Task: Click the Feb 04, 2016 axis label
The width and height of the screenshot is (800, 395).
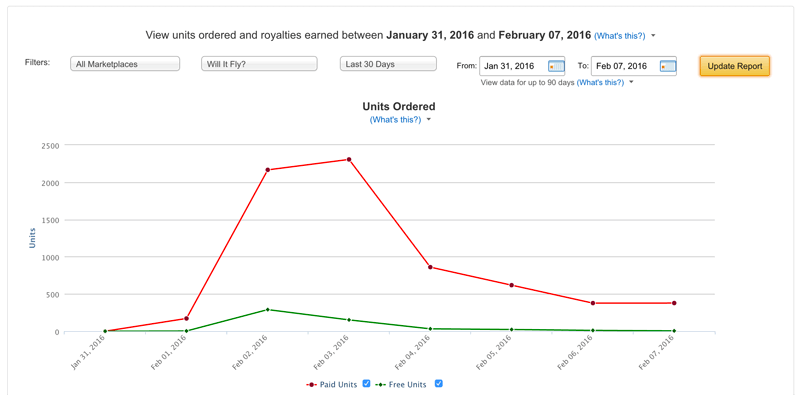Action: [413, 353]
